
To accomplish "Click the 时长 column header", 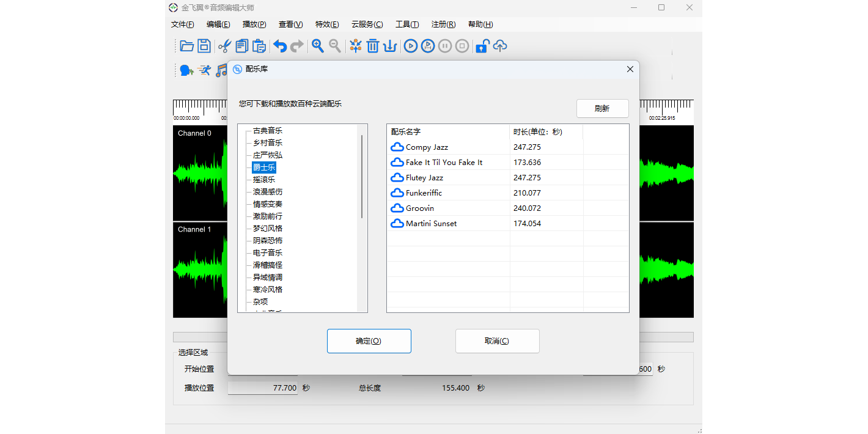I will coord(538,132).
